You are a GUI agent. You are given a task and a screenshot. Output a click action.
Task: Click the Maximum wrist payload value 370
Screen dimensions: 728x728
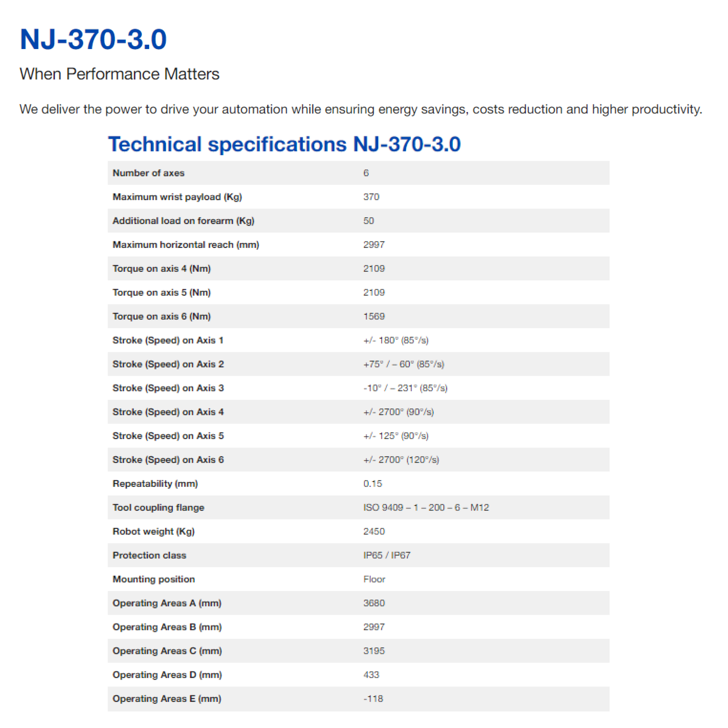pos(371,197)
